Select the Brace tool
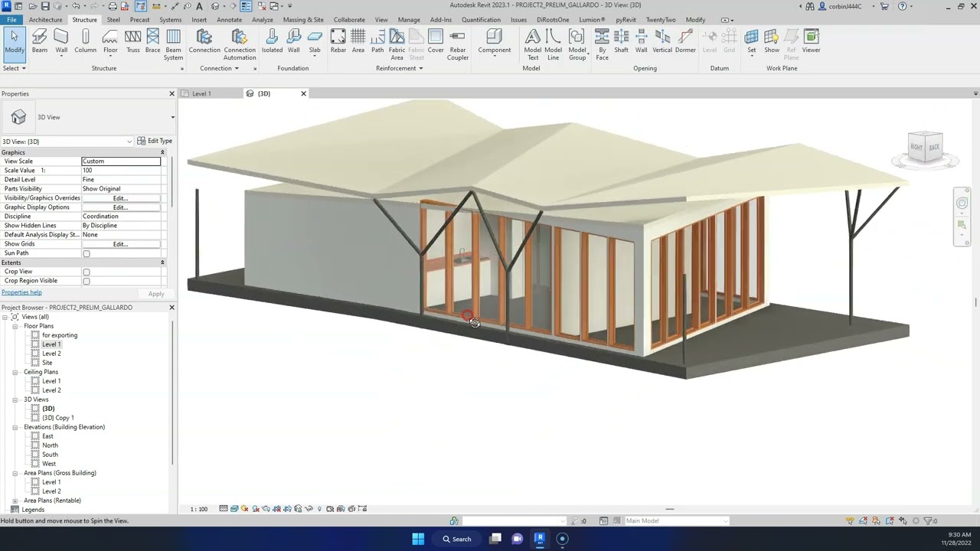Screen dimensions: 980x551 [x=152, y=41]
